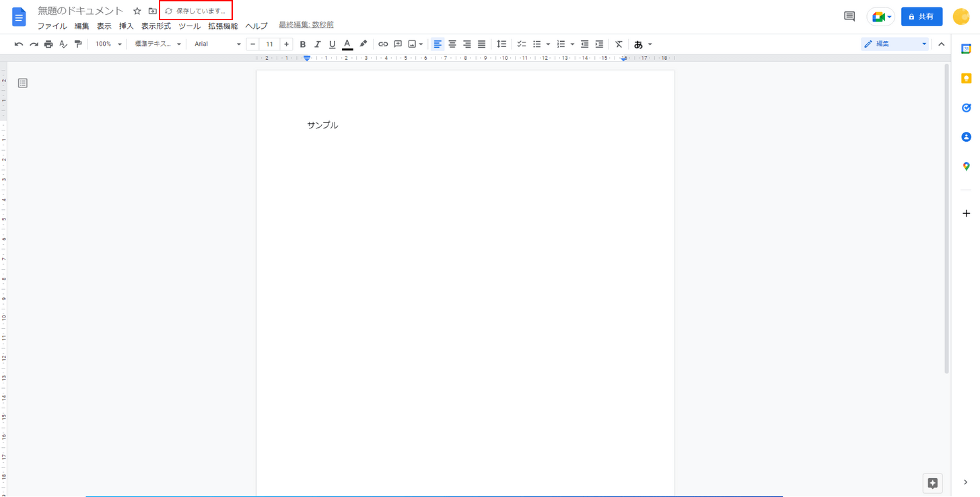Screen dimensions: 980x497
Task: Open the Arial font dropdown
Action: (217, 44)
